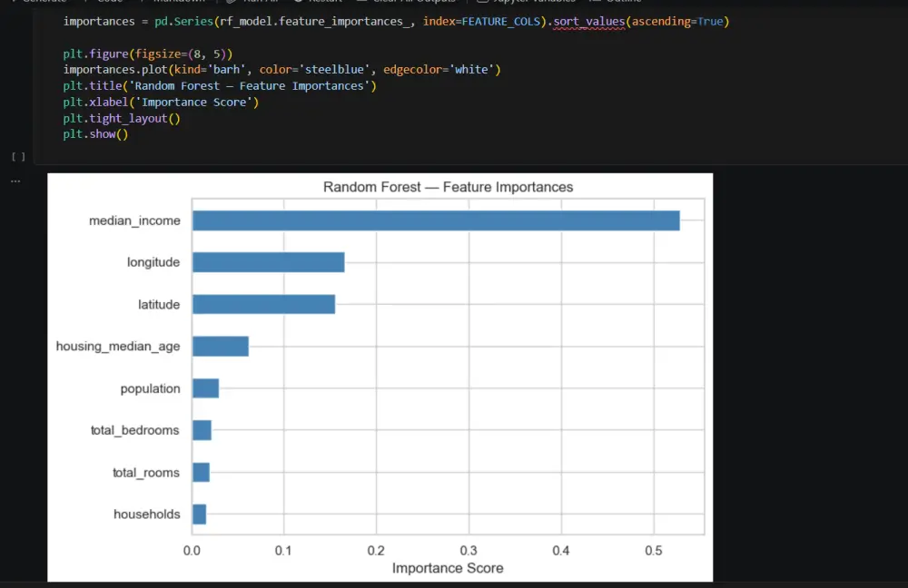This screenshot has height=588, width=908.
Task: Click the latitude bar in the chart
Action: pos(263,304)
